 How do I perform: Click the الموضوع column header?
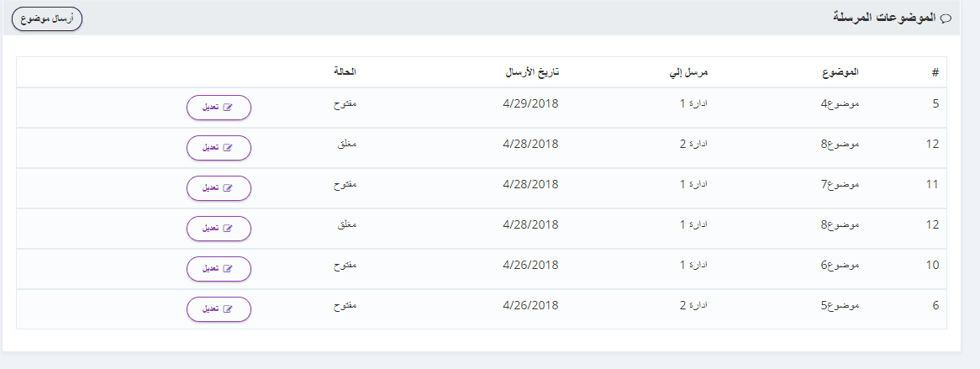[x=841, y=72]
